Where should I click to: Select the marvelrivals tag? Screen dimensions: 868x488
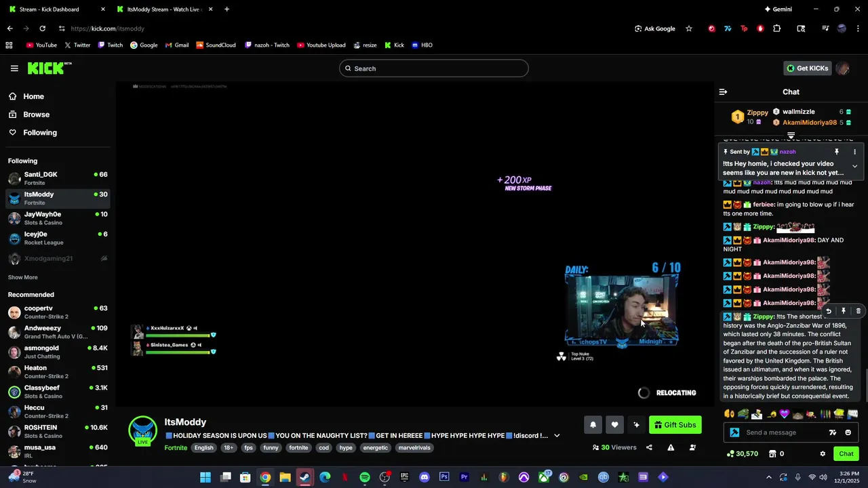tap(414, 448)
